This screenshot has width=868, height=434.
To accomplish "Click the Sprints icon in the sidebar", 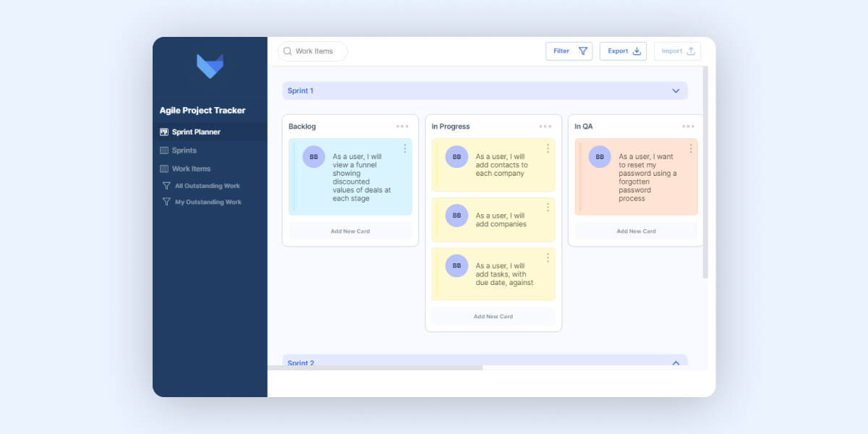I will 164,150.
